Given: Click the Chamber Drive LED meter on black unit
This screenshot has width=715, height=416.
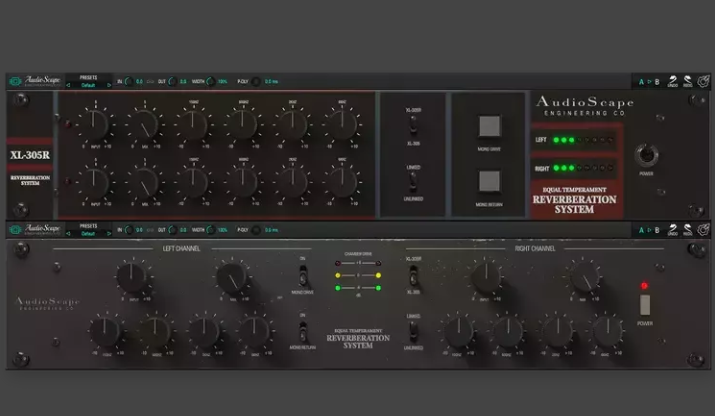Looking at the screenshot, I should (358, 276).
